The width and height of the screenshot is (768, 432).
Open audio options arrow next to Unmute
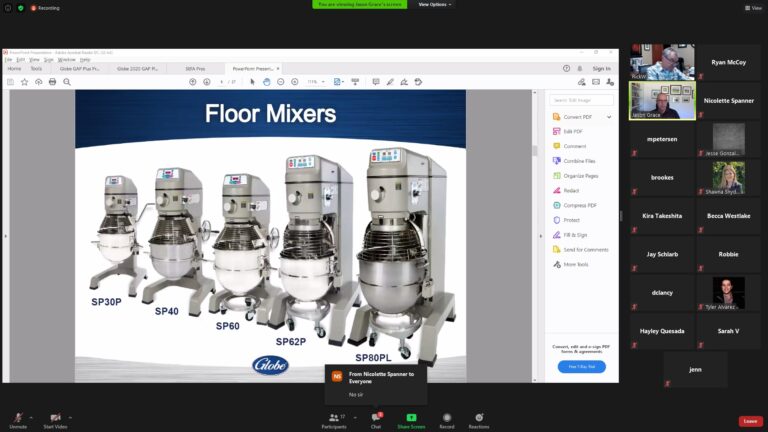31,418
